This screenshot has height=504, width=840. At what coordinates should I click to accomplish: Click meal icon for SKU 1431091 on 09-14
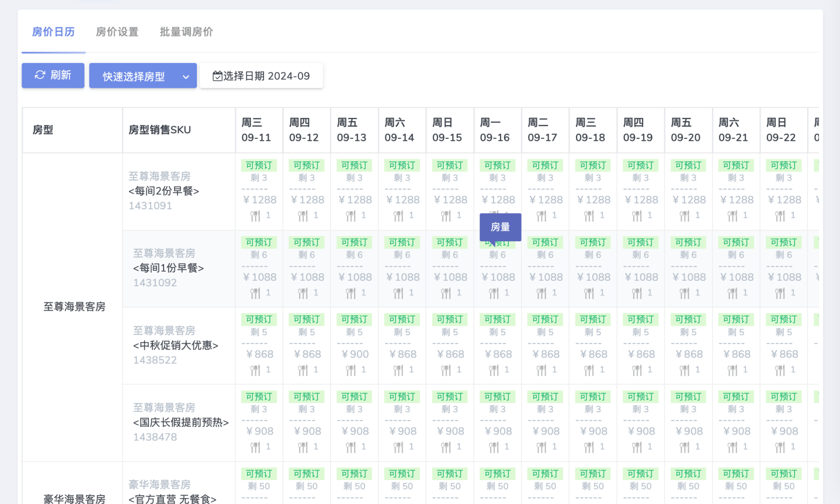pos(398,216)
